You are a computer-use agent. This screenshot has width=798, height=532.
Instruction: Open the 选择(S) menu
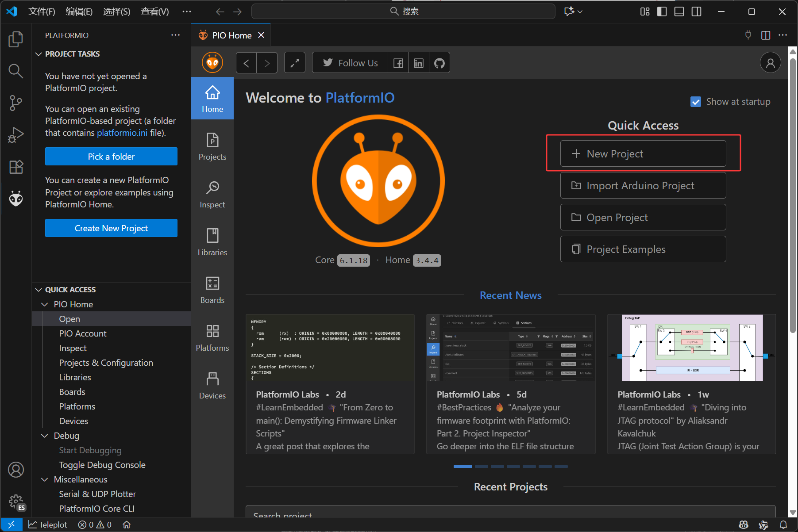coord(117,11)
